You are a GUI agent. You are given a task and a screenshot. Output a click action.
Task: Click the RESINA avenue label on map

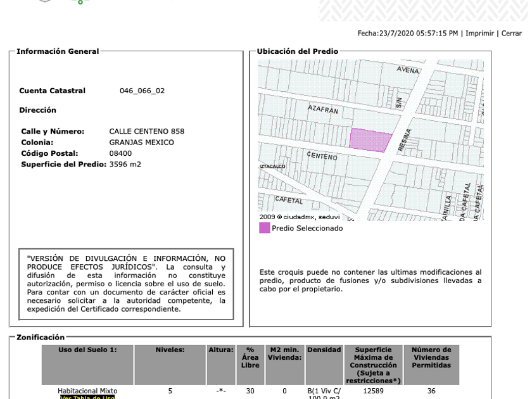coord(404,140)
